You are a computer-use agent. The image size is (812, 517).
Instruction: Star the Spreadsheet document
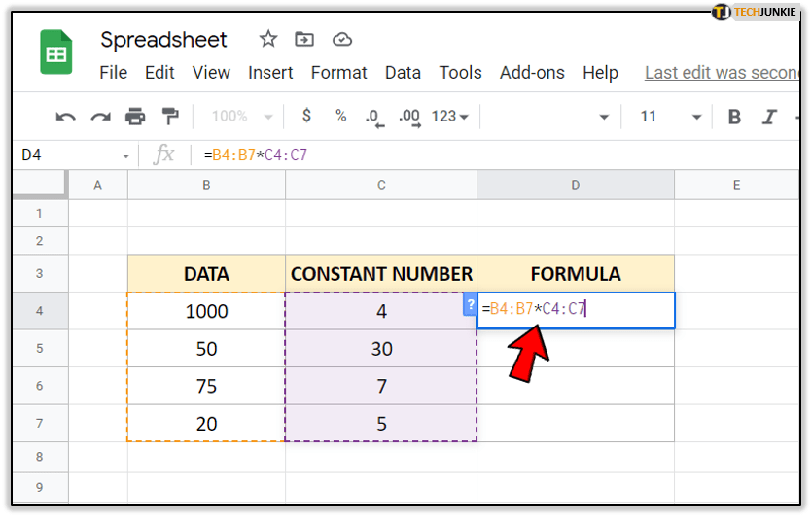click(x=268, y=40)
